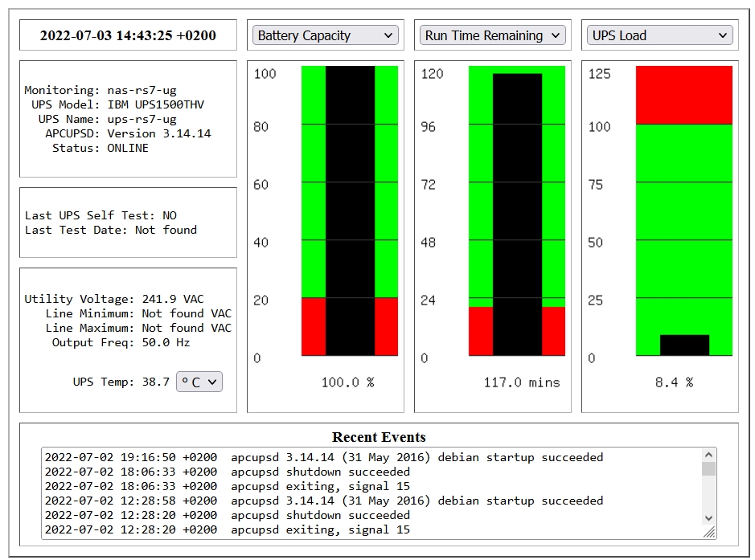The image size is (755, 560).
Task: Click the timestamp header at top left
Action: (128, 35)
